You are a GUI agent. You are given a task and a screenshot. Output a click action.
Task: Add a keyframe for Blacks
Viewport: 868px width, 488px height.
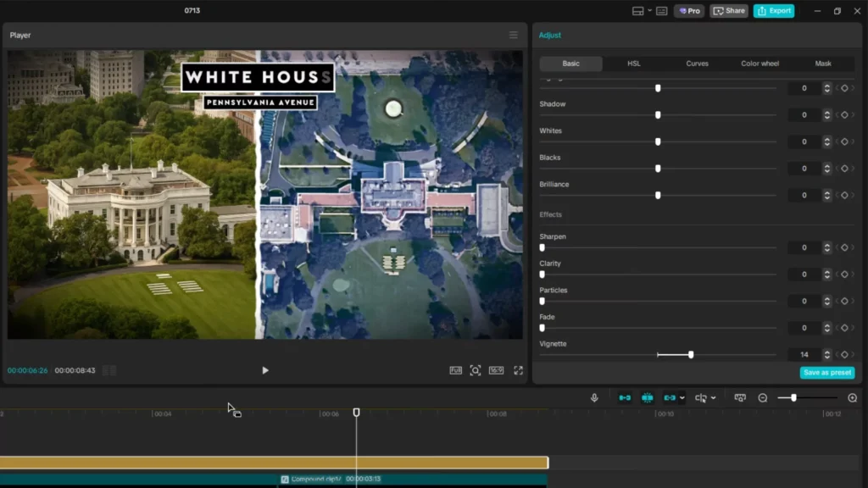point(844,169)
